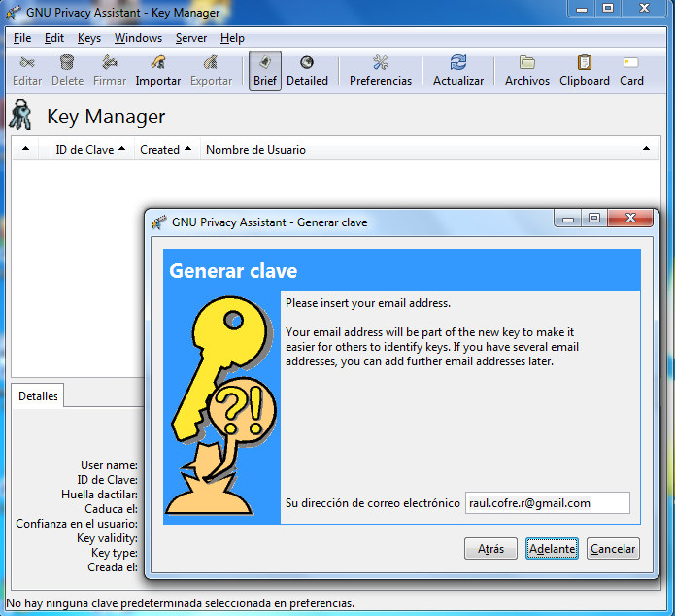Click the 'Please insert your email address.' text
675x616 pixels.
point(368,303)
